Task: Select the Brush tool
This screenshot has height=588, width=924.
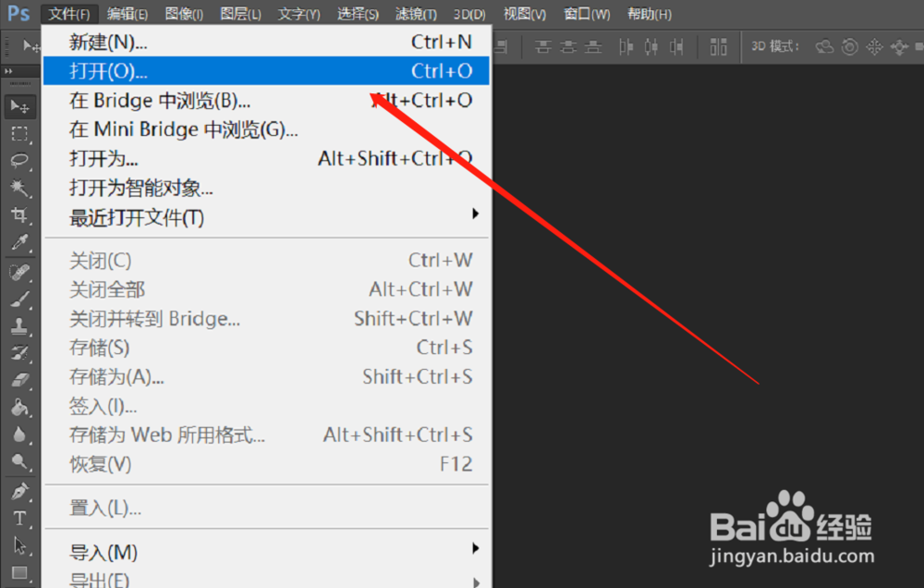Action: click(19, 300)
